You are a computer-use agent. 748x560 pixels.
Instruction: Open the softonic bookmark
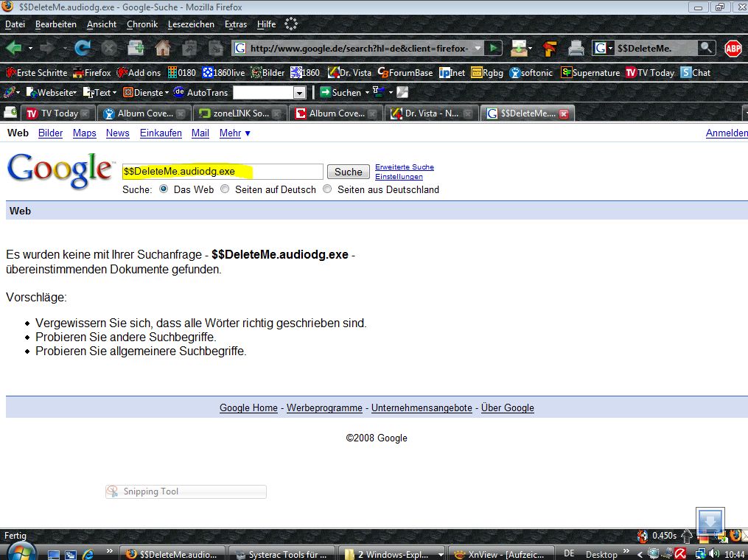531,72
